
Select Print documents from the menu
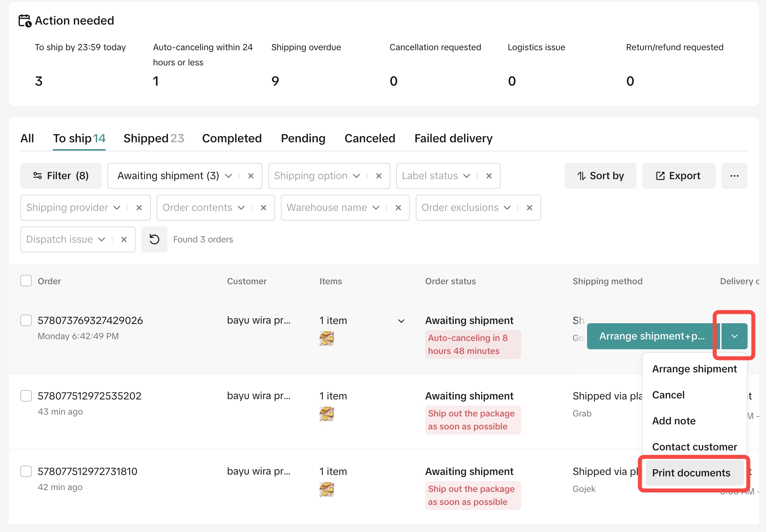pyautogui.click(x=691, y=473)
